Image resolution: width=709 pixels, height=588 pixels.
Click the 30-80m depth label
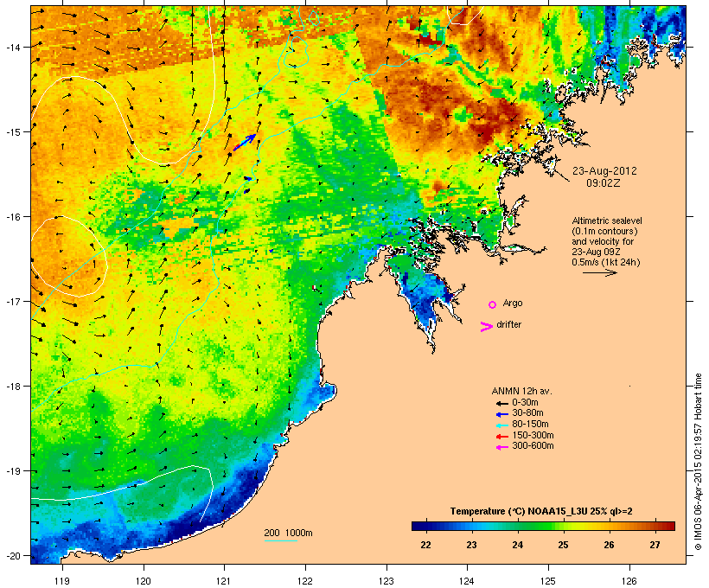527,413
